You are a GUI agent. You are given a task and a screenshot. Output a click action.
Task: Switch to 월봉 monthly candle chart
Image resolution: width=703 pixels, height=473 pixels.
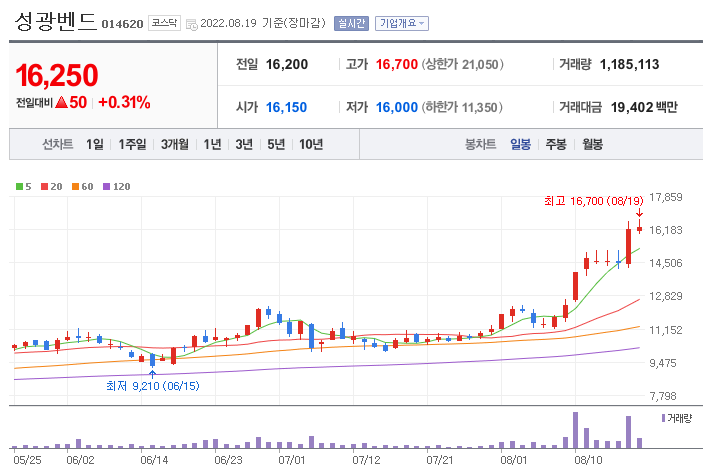[592, 144]
